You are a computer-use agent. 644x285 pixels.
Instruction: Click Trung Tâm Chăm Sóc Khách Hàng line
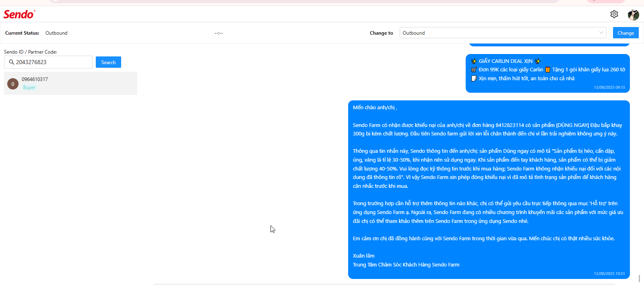[406, 265]
